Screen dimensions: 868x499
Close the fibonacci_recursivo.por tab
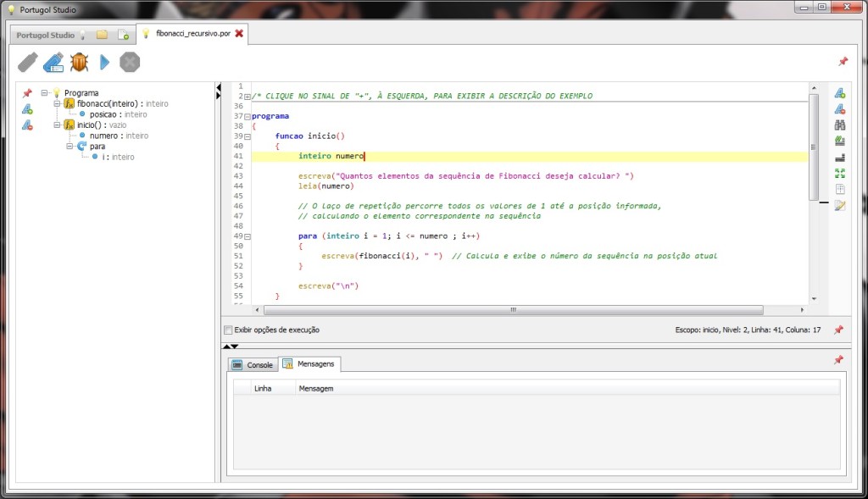(239, 34)
